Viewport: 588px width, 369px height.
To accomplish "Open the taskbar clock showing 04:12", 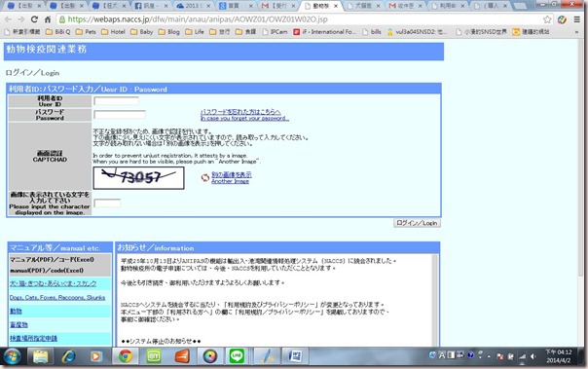I will click(x=559, y=356).
